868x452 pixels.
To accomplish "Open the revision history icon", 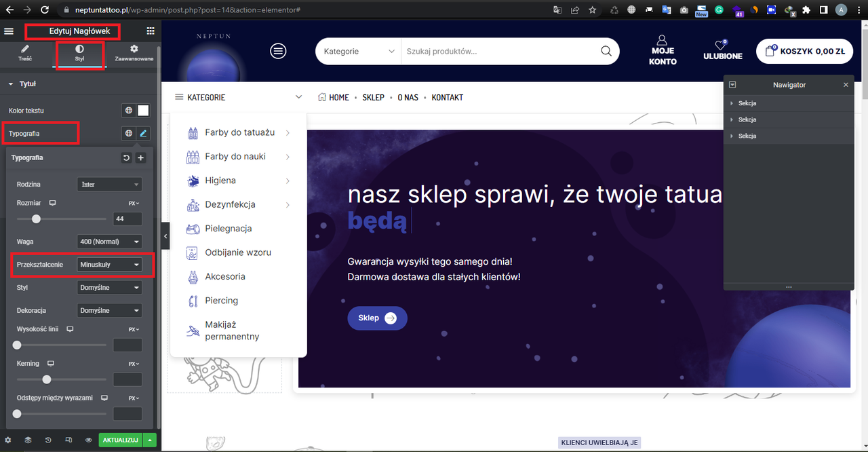I will pyautogui.click(x=48, y=440).
